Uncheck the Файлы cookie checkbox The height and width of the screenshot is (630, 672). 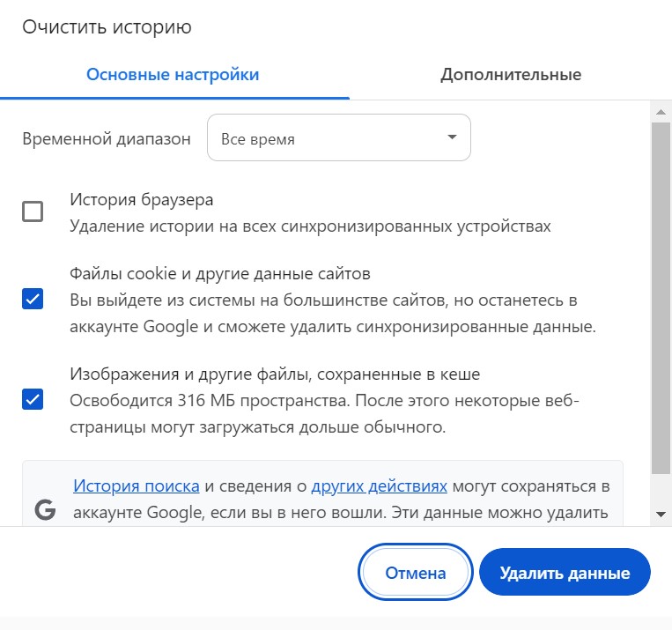(33, 300)
